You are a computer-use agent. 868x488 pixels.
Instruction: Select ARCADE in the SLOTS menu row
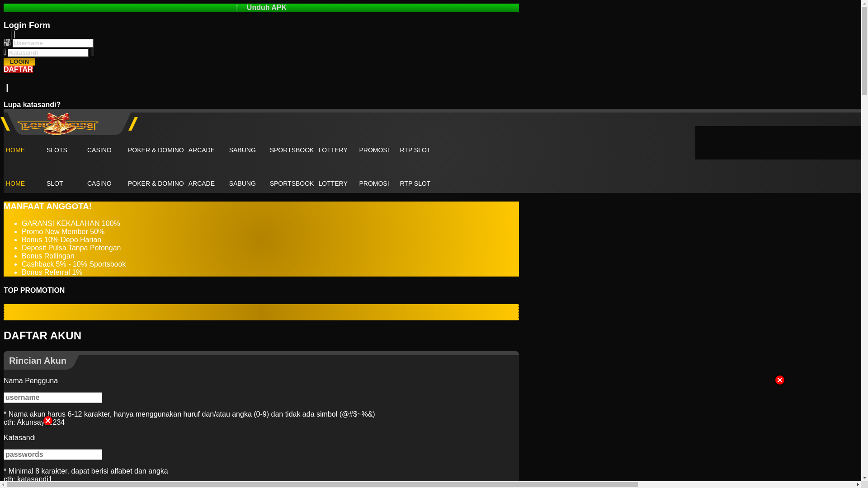pyautogui.click(x=202, y=150)
